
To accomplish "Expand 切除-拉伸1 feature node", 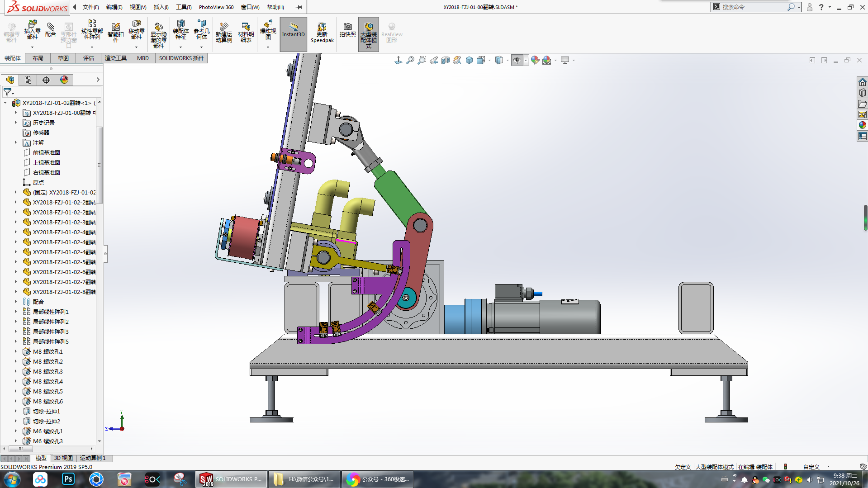I will (x=15, y=411).
